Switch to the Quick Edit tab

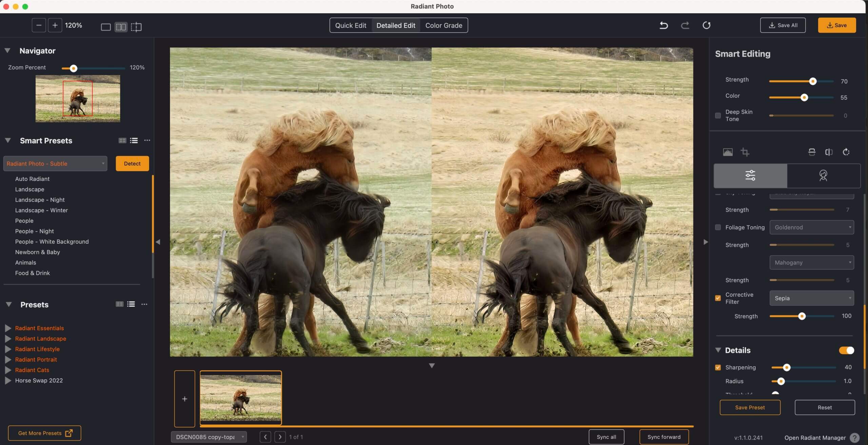pos(351,25)
